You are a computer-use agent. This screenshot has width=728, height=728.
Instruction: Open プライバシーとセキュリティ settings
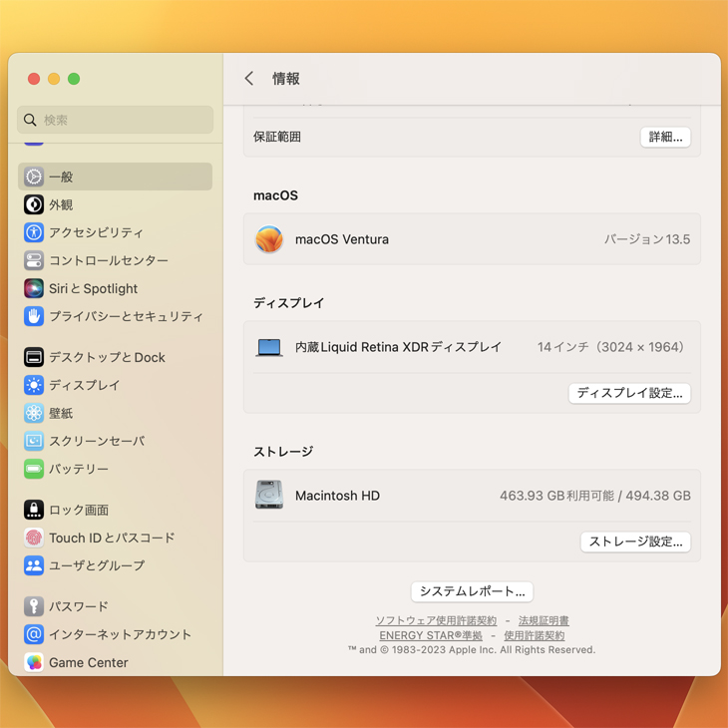[115, 316]
